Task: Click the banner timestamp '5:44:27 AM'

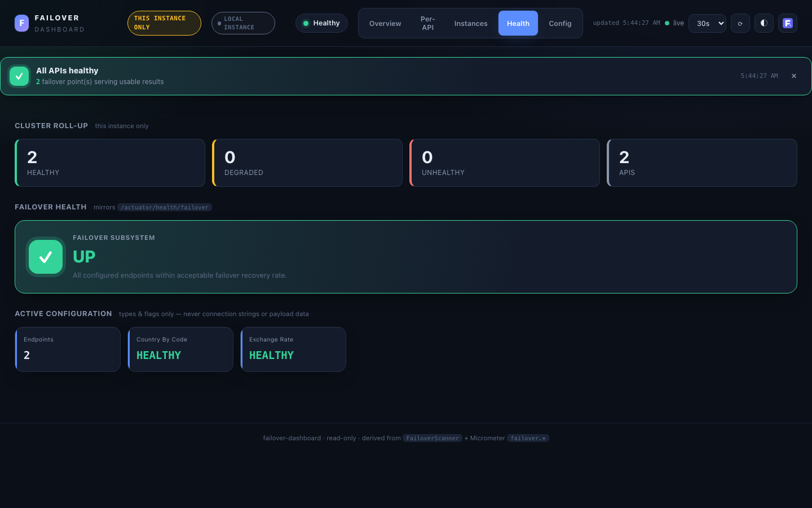Action: click(759, 76)
